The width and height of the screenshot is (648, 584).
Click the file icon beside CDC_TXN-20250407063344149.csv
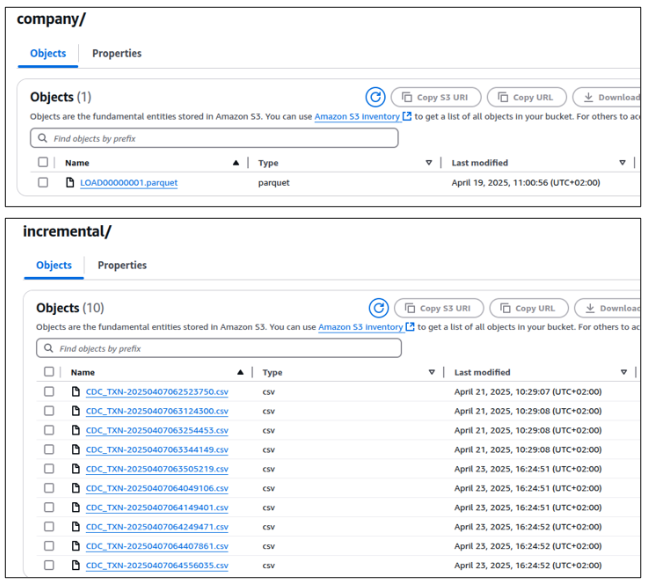point(76,449)
